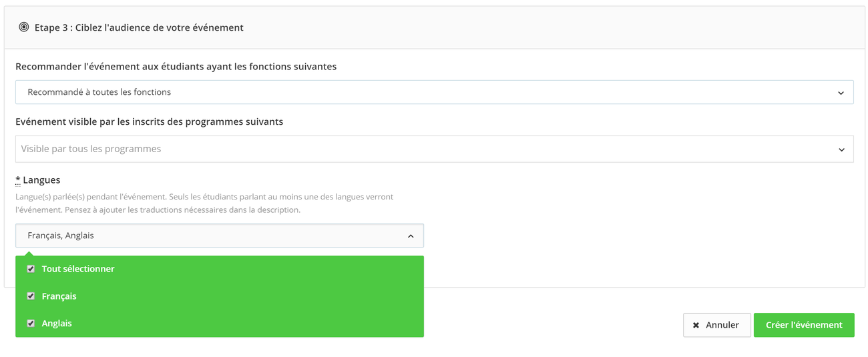Uncheck the Français checkbox
The image size is (868, 357).
point(31,296)
